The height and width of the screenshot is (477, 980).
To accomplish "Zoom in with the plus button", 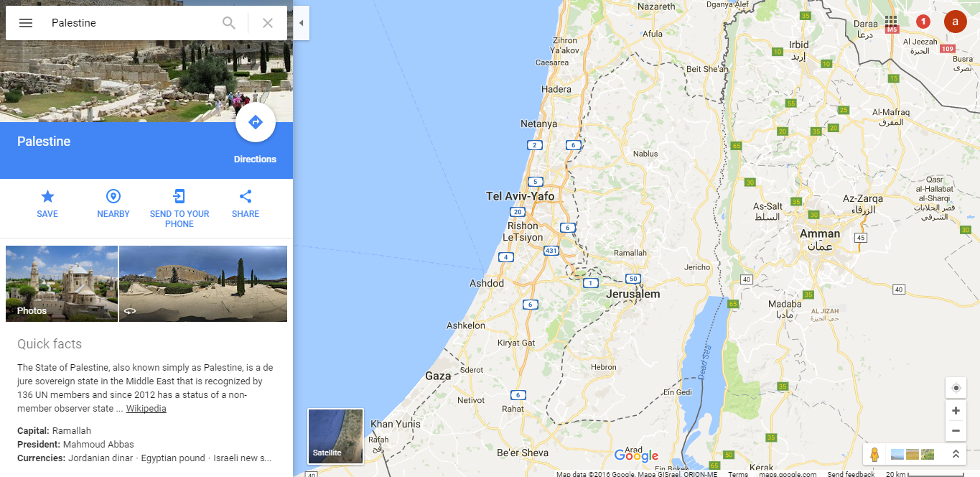I will click(956, 411).
